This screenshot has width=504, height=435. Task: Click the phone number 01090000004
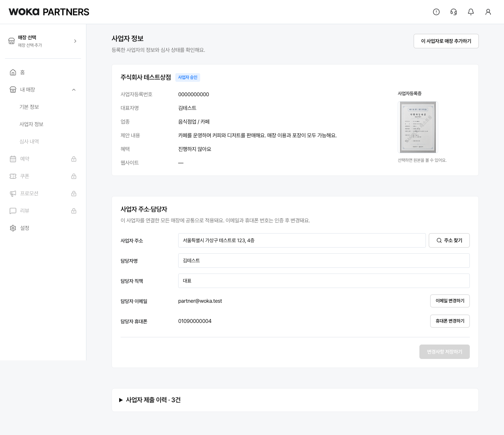(x=195, y=321)
